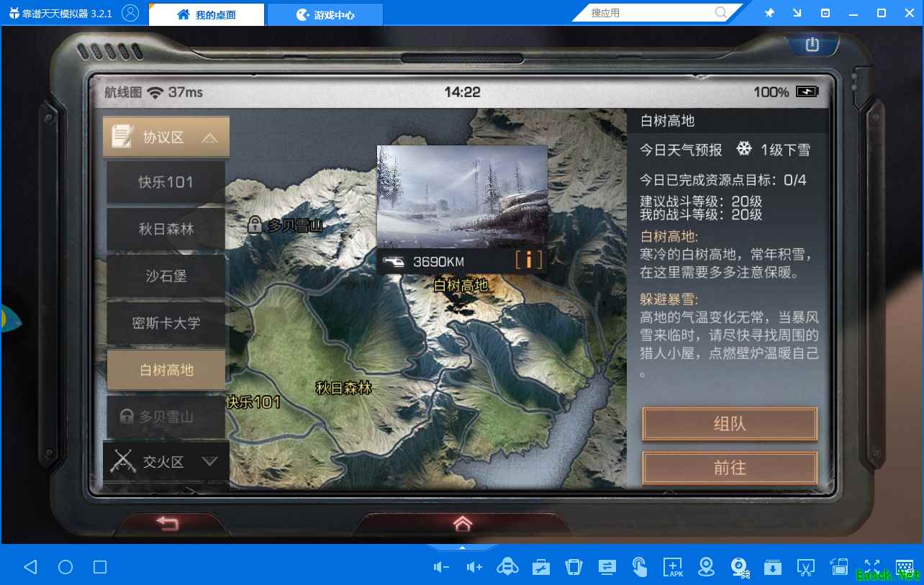924x585 pixels.
Task: Click the 1级下雪 weather forecast text
Action: [785, 150]
